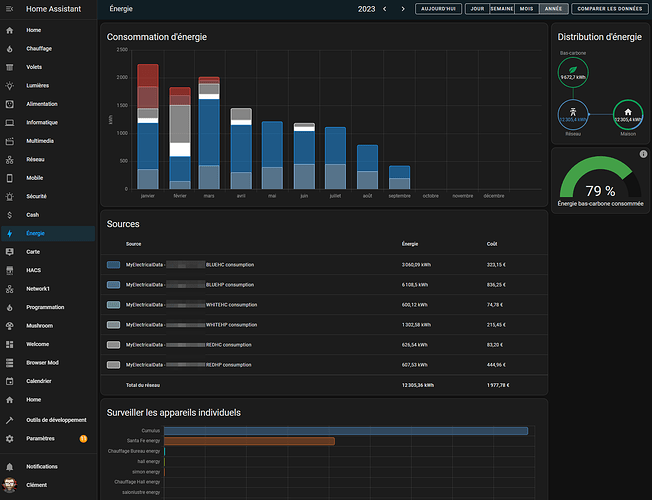Open the Notifications panel
Screen dimensions: 652x500
tap(42, 467)
